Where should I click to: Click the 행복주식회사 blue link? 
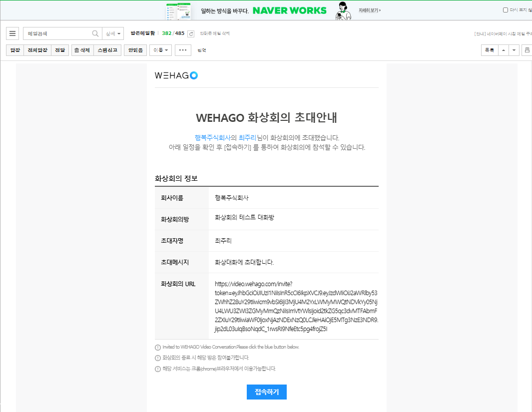(x=212, y=138)
